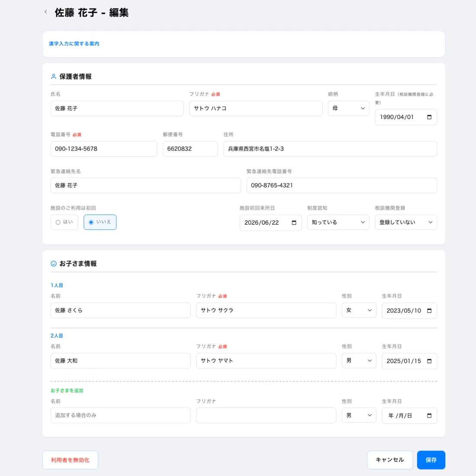Open the 性別 dropdown in お子さまを追加 row
This screenshot has width=476, height=476.
(x=359, y=415)
